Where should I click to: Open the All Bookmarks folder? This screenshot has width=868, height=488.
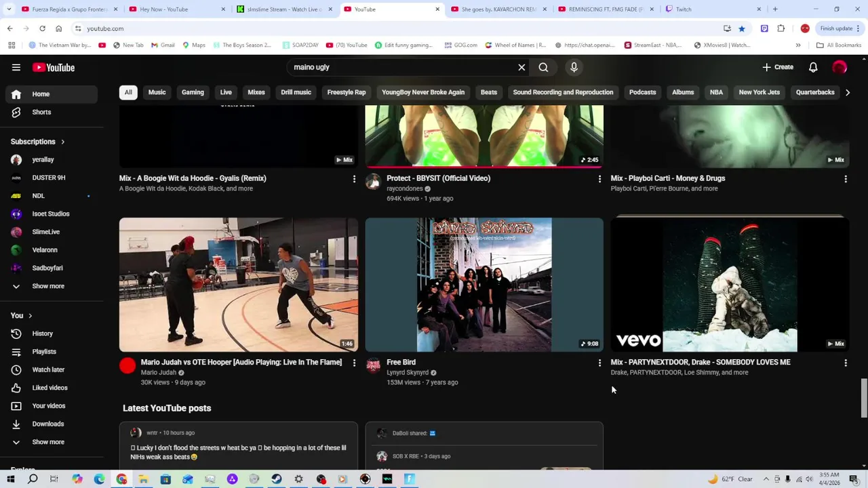[839, 45]
